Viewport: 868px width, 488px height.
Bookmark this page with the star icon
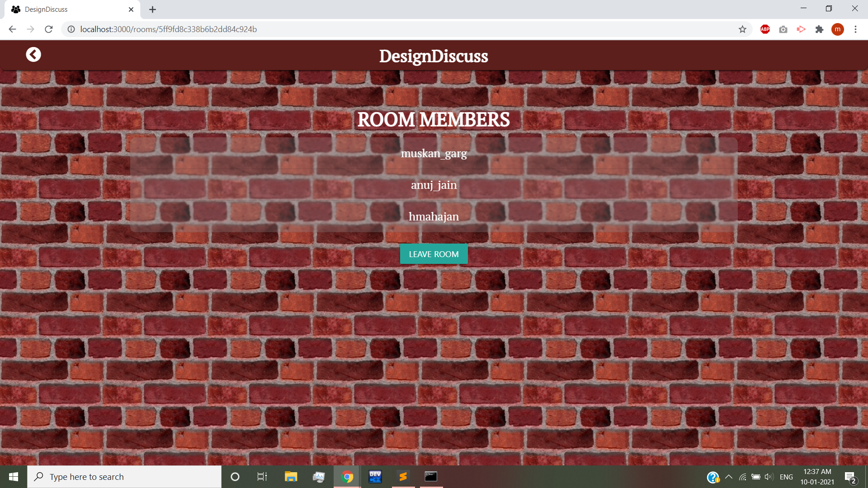coord(742,29)
